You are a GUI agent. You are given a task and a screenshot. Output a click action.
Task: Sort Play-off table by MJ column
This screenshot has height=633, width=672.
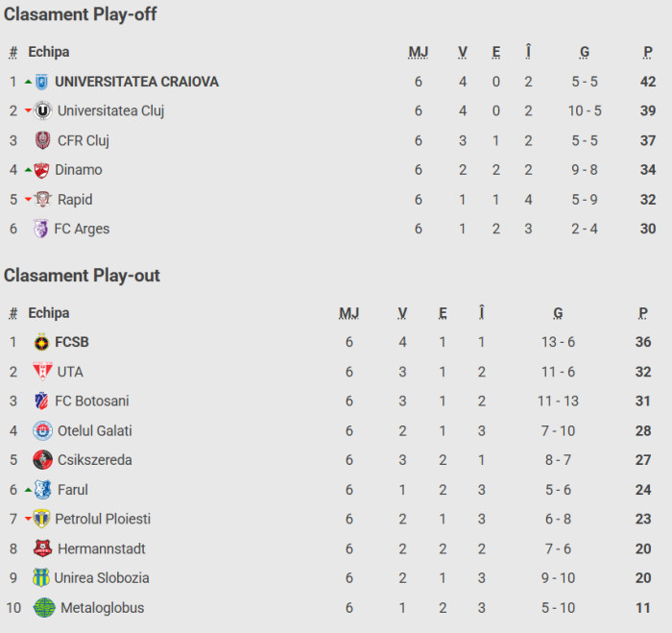tap(419, 52)
